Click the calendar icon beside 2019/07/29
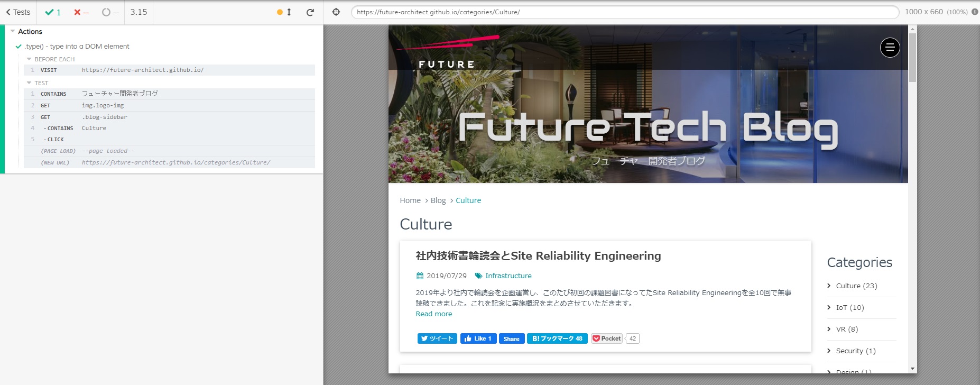This screenshot has width=980, height=385. click(420, 276)
